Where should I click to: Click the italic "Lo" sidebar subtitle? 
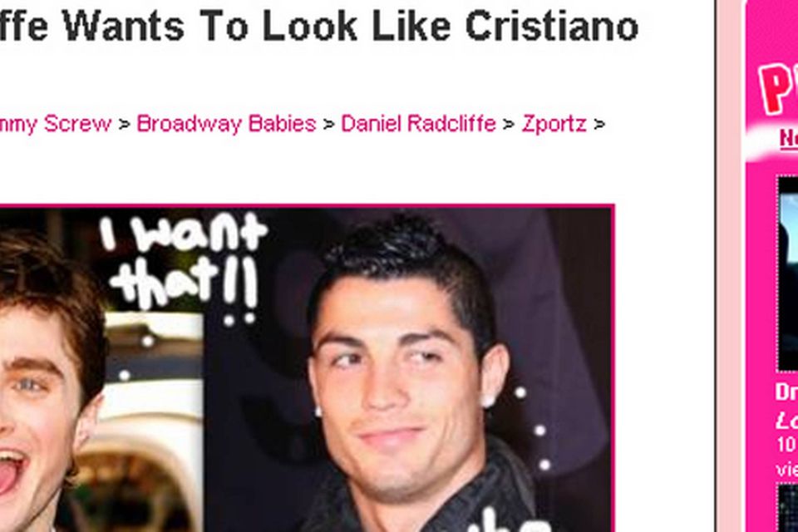[787, 421]
